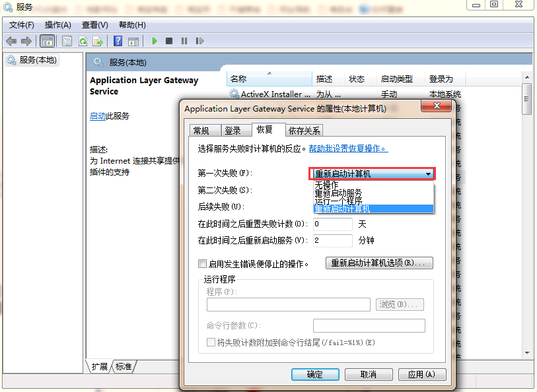537x392 pixels.
Task: Click the services list scrollbar up arrow
Action: pyautogui.click(x=527, y=78)
